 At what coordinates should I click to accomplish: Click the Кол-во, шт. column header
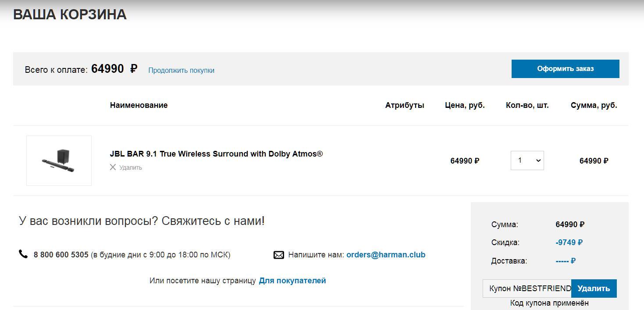pos(527,105)
